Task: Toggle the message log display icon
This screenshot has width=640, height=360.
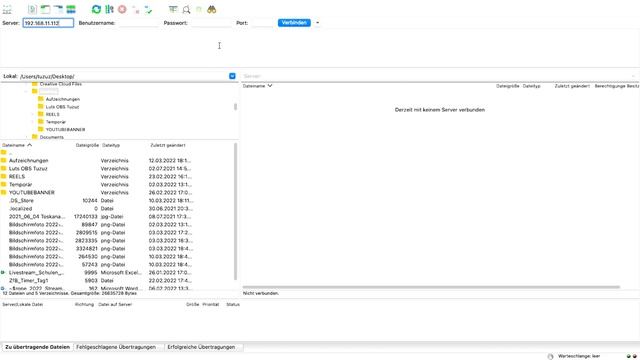Action: pos(32,9)
